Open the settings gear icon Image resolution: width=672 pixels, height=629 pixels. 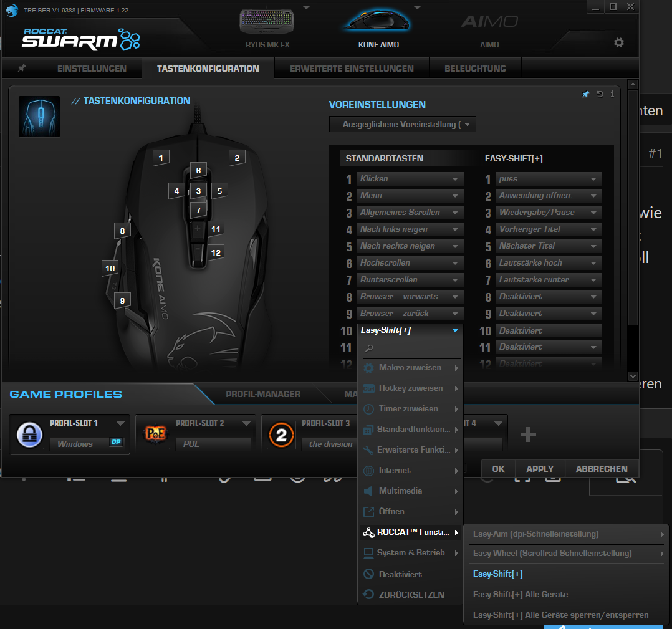pos(618,42)
